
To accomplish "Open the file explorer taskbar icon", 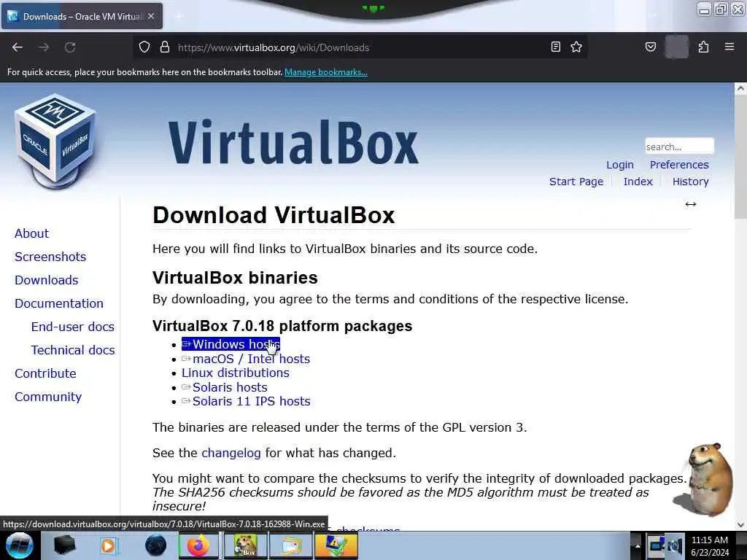I will [x=291, y=545].
